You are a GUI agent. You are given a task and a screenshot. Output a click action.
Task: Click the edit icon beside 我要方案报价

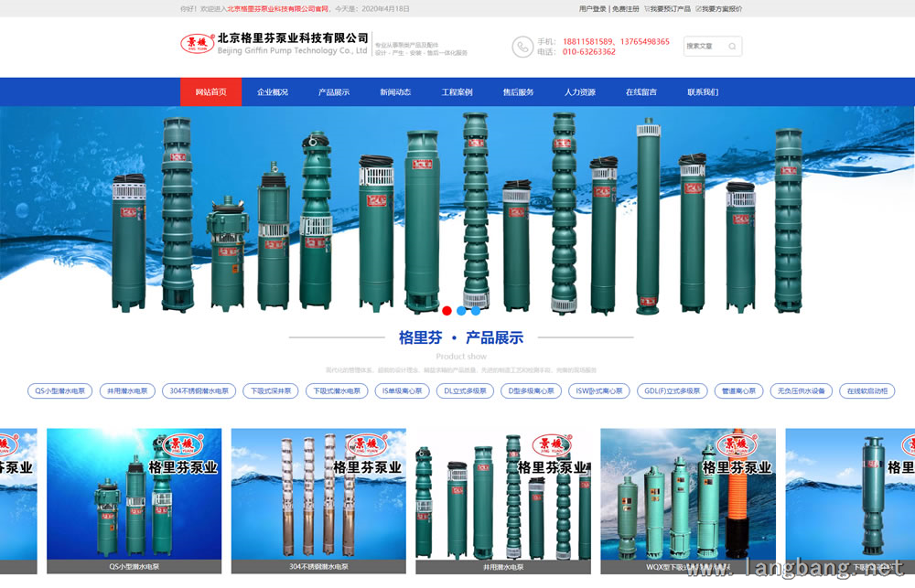coord(698,9)
